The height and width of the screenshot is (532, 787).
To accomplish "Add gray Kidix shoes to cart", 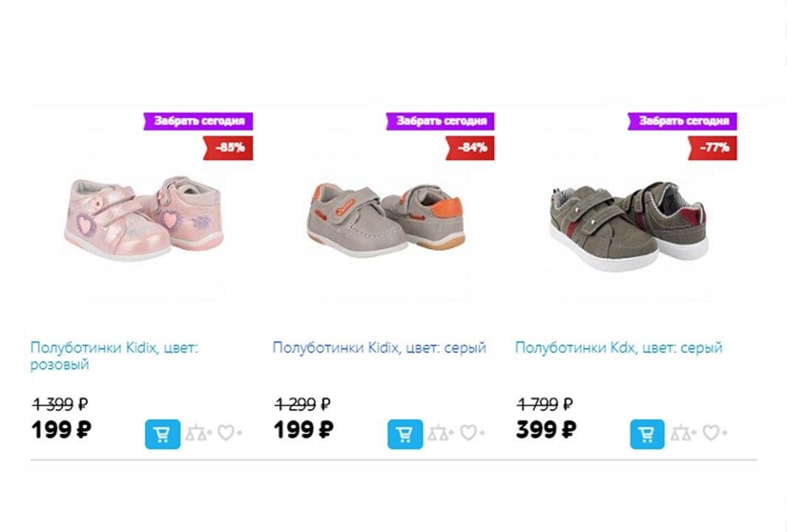I will (404, 434).
